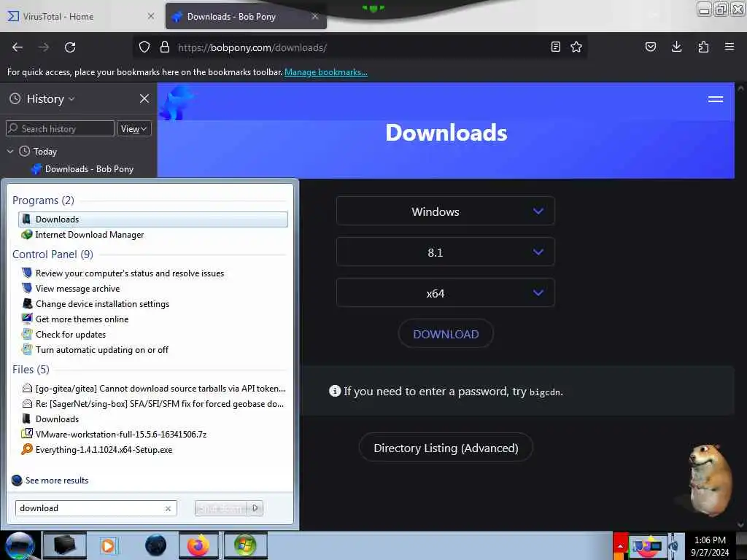Reload the page with refresh icon
The width and height of the screenshot is (747, 560).
[70, 47]
